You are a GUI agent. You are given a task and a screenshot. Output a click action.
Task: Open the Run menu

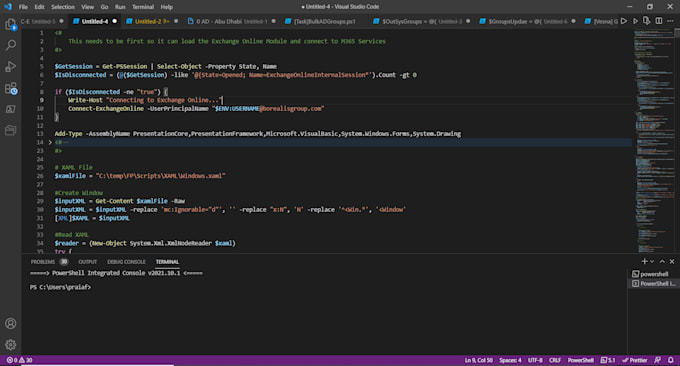pos(120,7)
